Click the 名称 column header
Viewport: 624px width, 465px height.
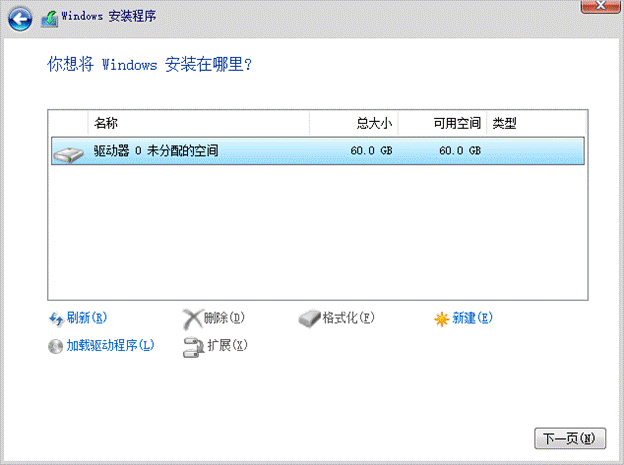pyautogui.click(x=198, y=123)
